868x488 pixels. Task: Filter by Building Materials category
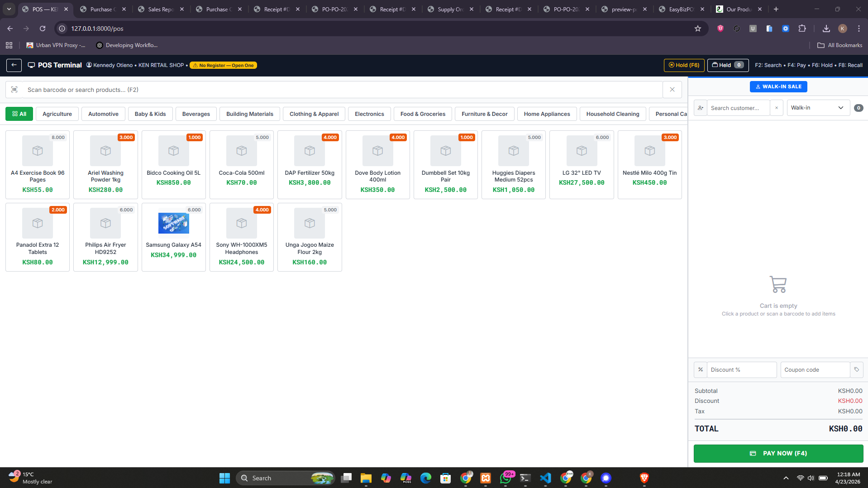click(250, 114)
